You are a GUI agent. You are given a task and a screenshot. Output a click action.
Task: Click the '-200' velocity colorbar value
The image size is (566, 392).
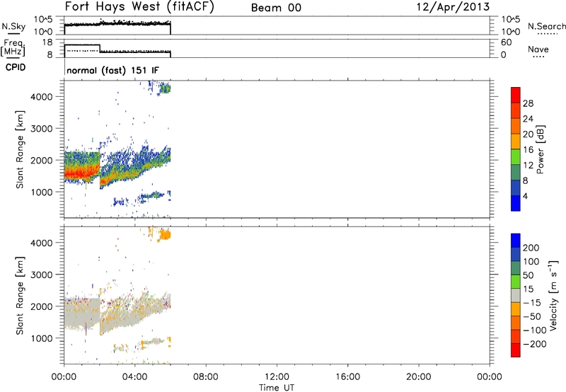click(534, 344)
